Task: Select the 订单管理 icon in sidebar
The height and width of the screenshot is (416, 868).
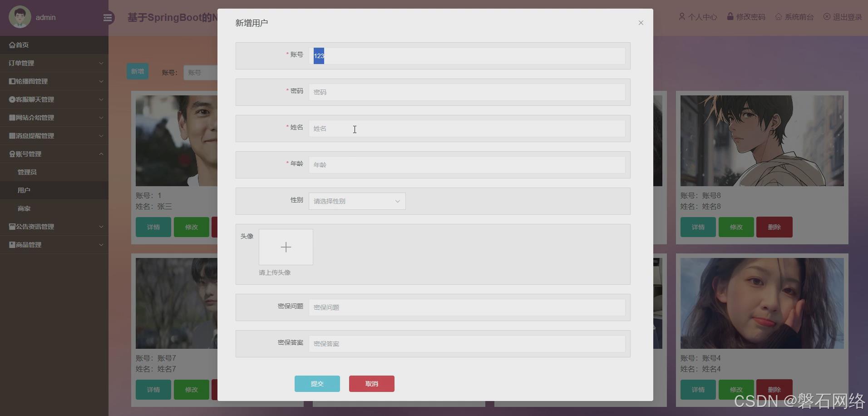Action: [10, 63]
